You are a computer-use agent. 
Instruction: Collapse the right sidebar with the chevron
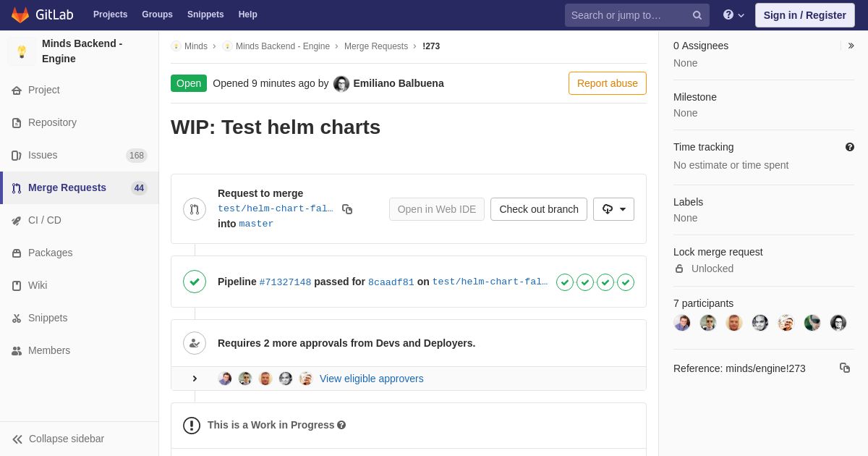851,46
